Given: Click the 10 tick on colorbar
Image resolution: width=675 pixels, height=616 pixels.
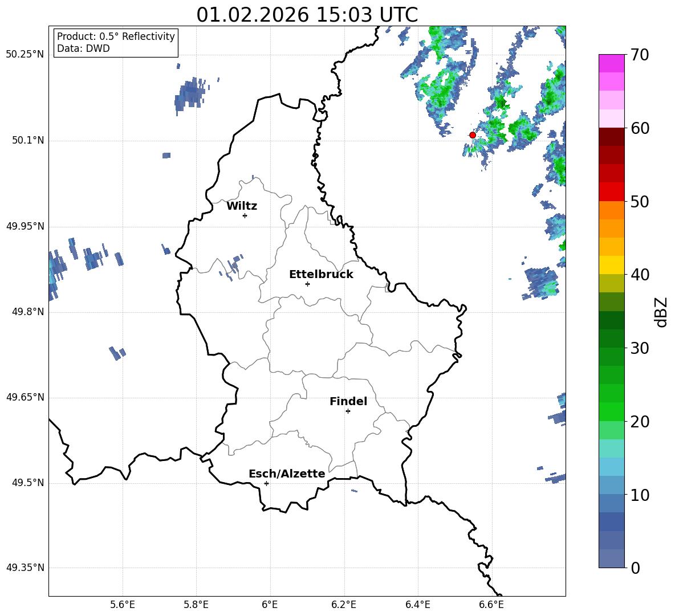Looking at the screenshot, I should pyautogui.click(x=640, y=495).
